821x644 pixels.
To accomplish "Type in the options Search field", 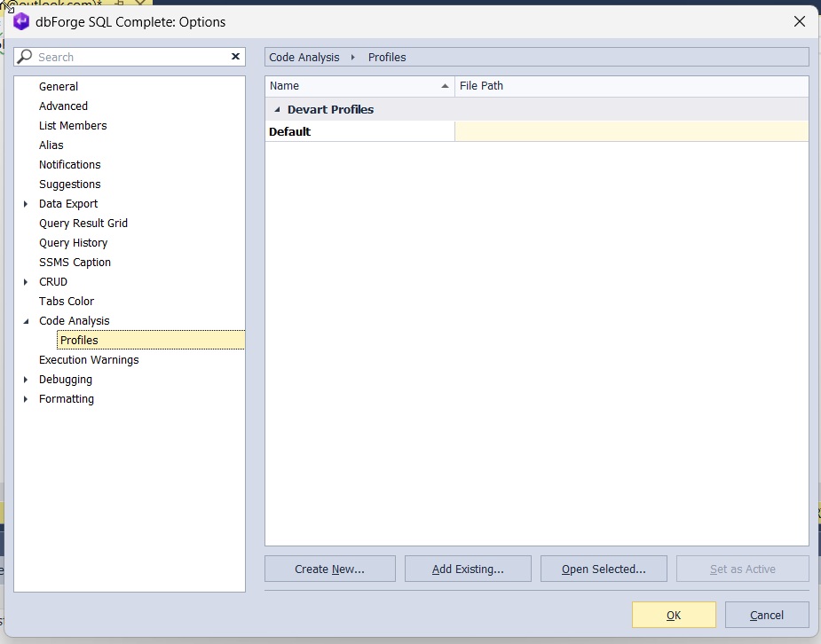I will coord(131,57).
